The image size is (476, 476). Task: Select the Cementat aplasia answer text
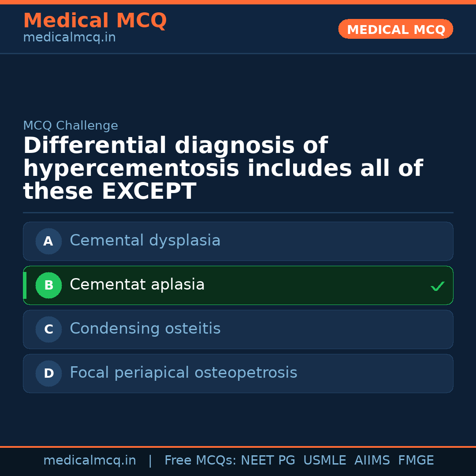(x=137, y=285)
